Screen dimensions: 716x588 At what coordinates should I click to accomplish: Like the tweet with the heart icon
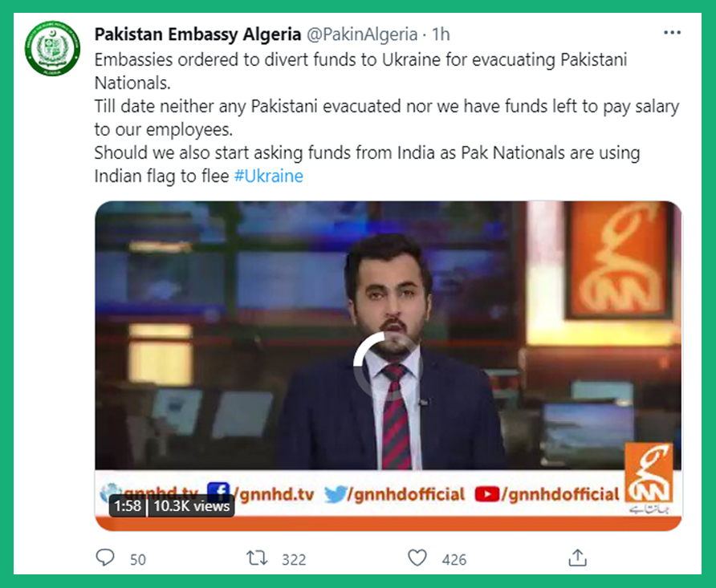pos(417,558)
